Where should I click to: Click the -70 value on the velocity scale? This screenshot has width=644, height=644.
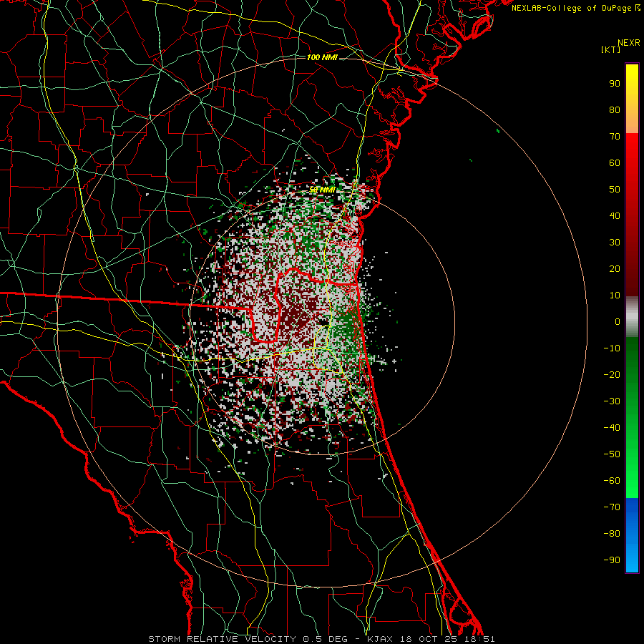point(612,507)
